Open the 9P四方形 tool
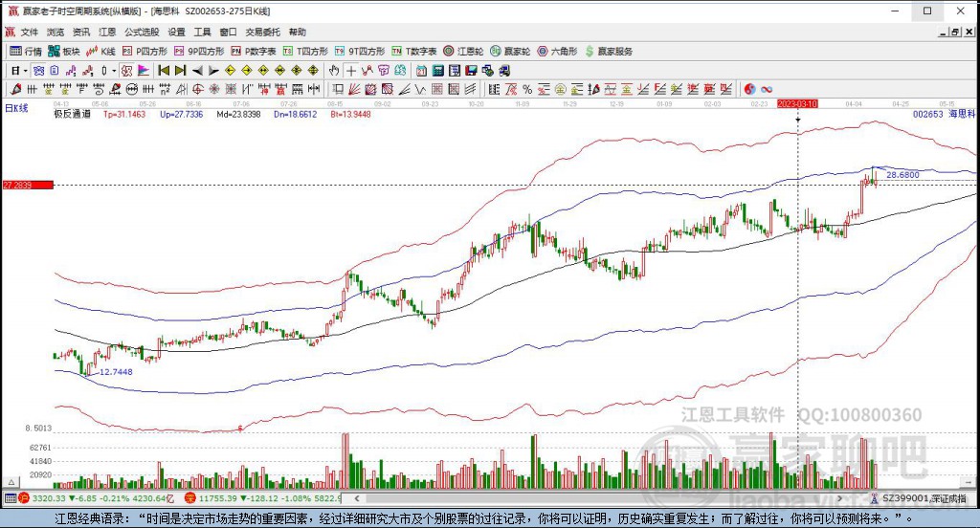The height and width of the screenshot is (528, 980). [199, 52]
